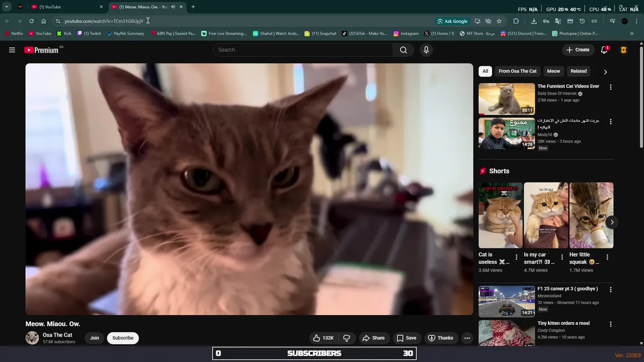The width and height of the screenshot is (644, 362).
Task: Open Netflix bookmark
Action: pos(14,34)
